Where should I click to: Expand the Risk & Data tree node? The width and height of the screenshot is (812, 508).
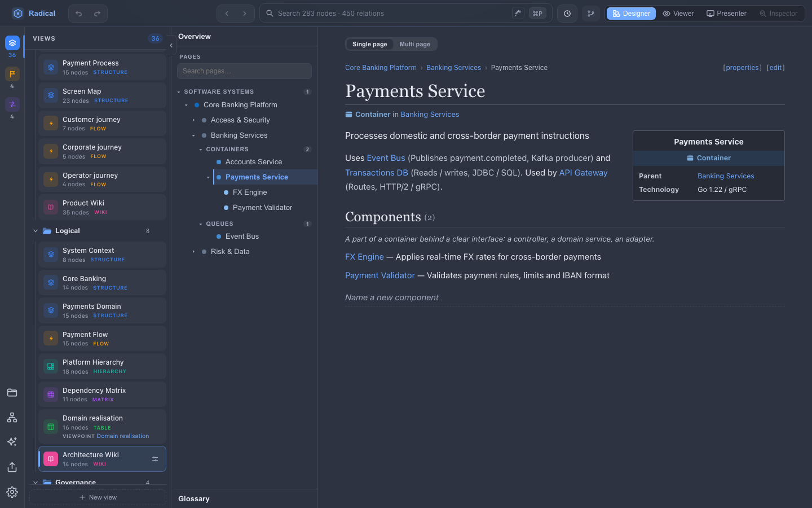(x=193, y=252)
